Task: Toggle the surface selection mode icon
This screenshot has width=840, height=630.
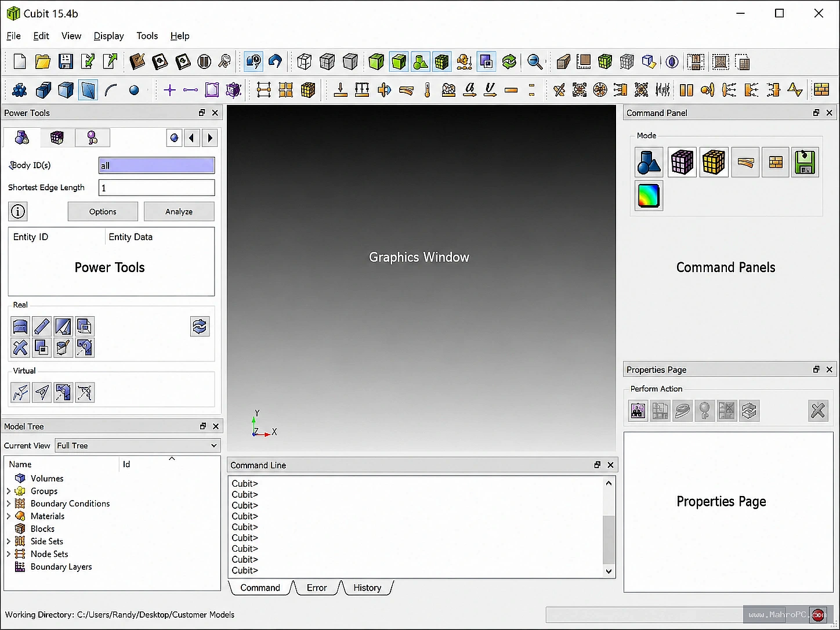Action: click(x=88, y=90)
